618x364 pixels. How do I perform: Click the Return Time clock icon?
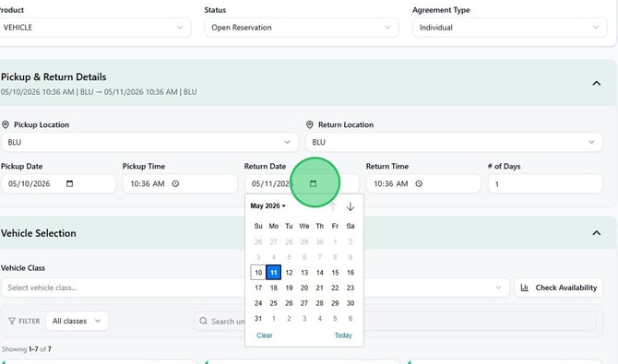click(x=419, y=183)
